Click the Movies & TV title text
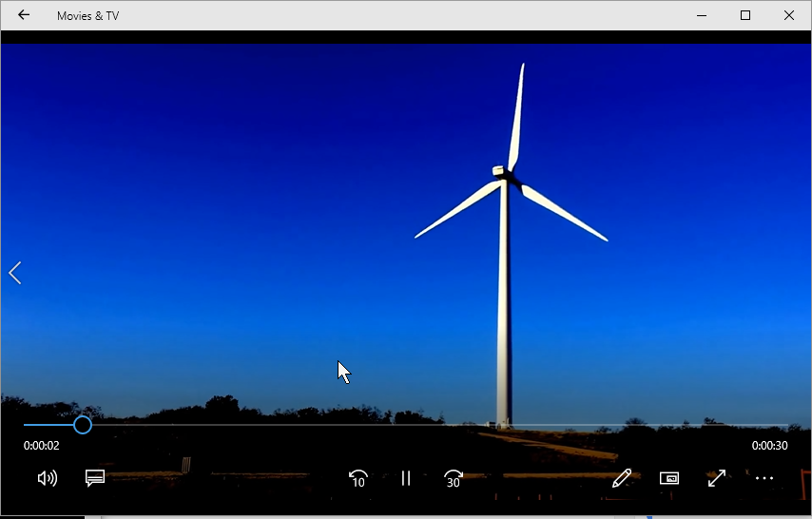Screen dimensions: 812x519 click(x=88, y=16)
